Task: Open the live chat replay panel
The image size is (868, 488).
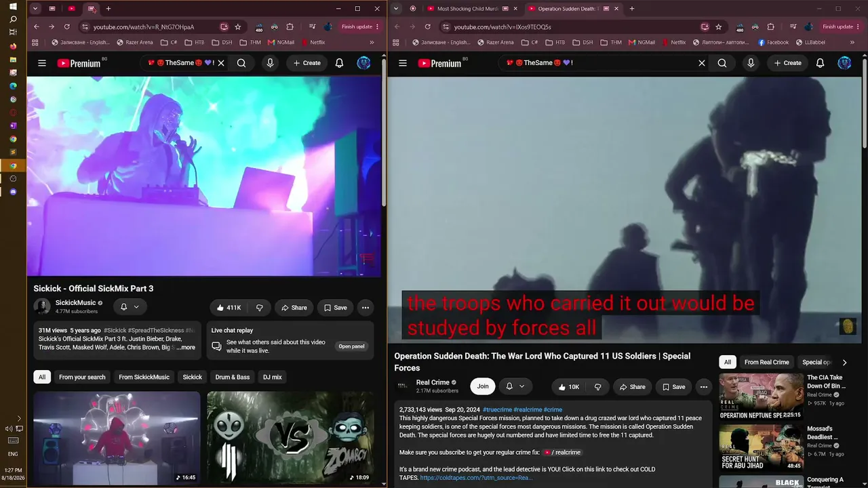Action: [352, 346]
